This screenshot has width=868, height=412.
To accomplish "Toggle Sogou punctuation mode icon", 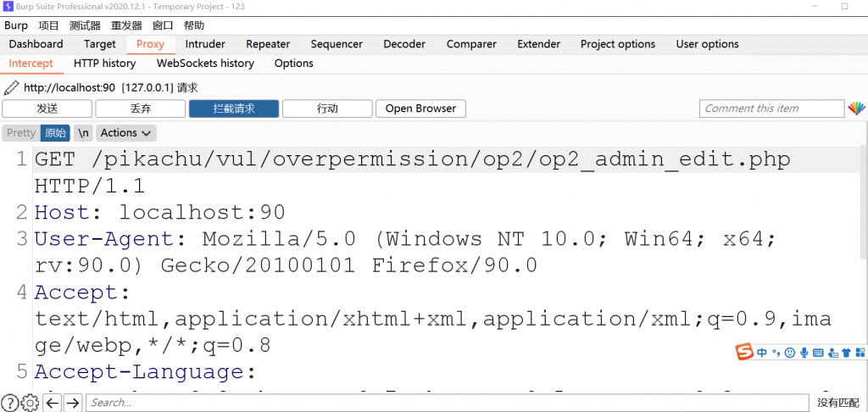I will click(776, 352).
